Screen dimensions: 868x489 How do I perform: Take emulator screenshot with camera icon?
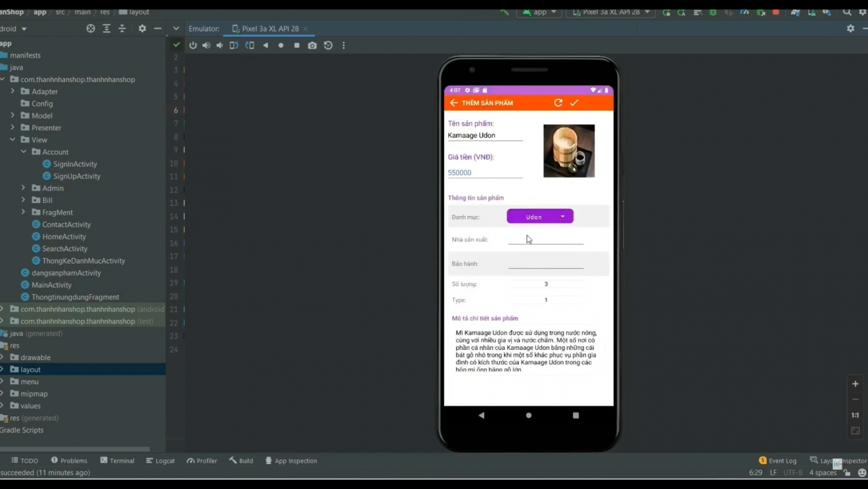pyautogui.click(x=312, y=45)
